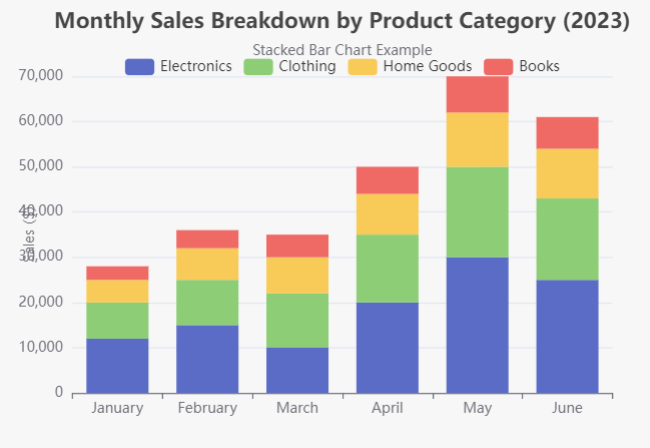Toggle Home Goods yellow legend swatch
The width and height of the screenshot is (650, 448).
point(362,67)
